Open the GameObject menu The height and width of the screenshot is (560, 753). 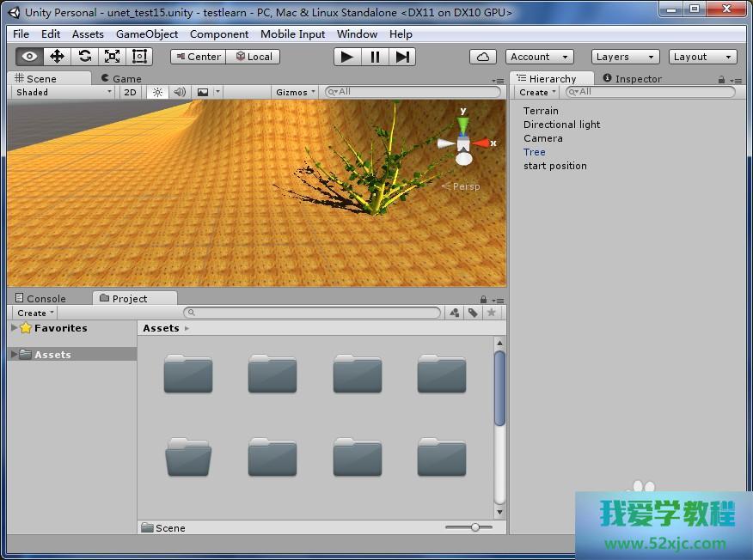(147, 34)
